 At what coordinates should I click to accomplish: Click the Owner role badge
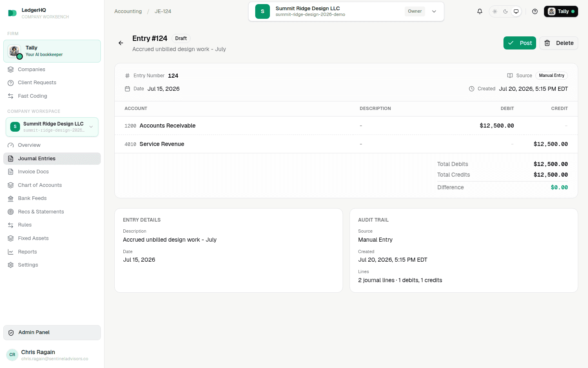(415, 11)
